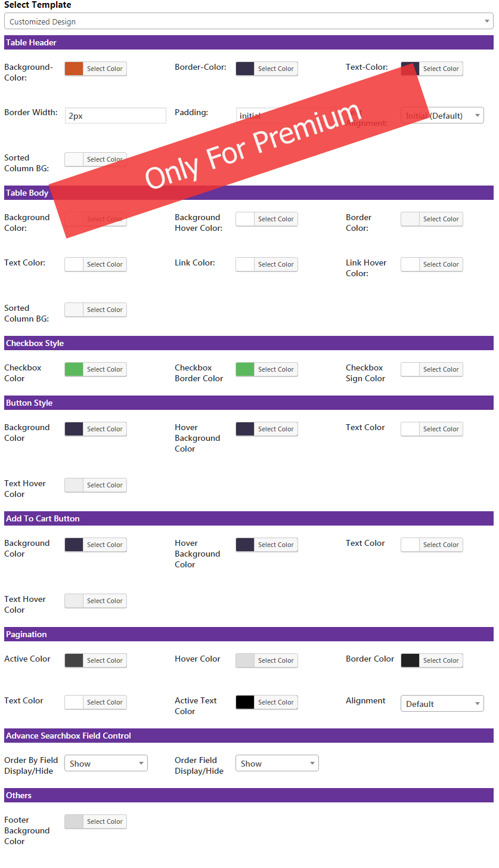
Task: Click Table Header Background-Color orange swatch
Action: 74,69
